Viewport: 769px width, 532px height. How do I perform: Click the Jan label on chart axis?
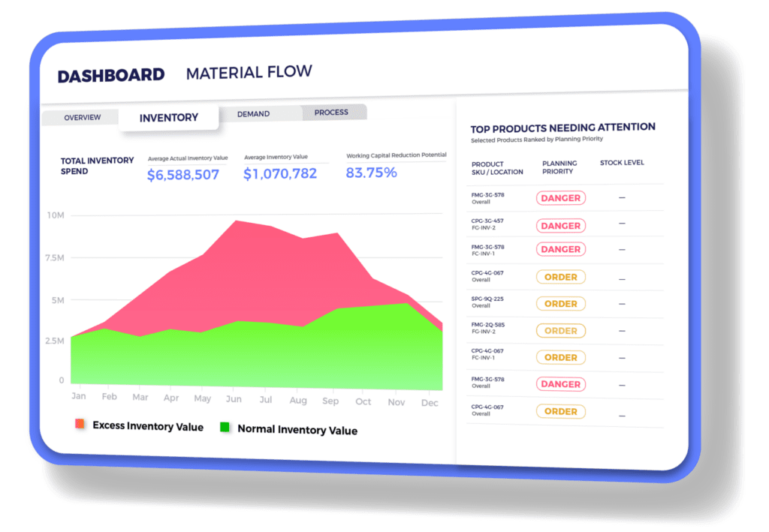click(x=78, y=396)
